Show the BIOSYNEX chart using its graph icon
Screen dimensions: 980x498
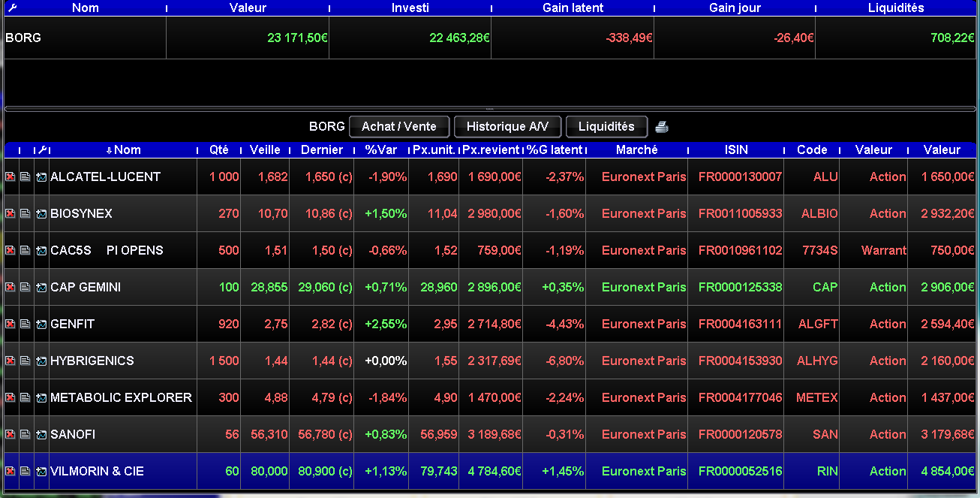(41, 213)
